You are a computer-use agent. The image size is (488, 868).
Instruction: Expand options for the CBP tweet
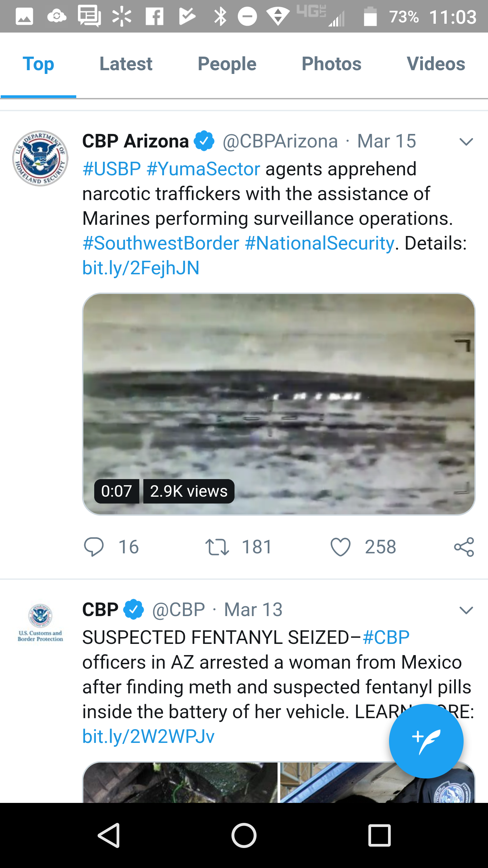[x=466, y=610]
